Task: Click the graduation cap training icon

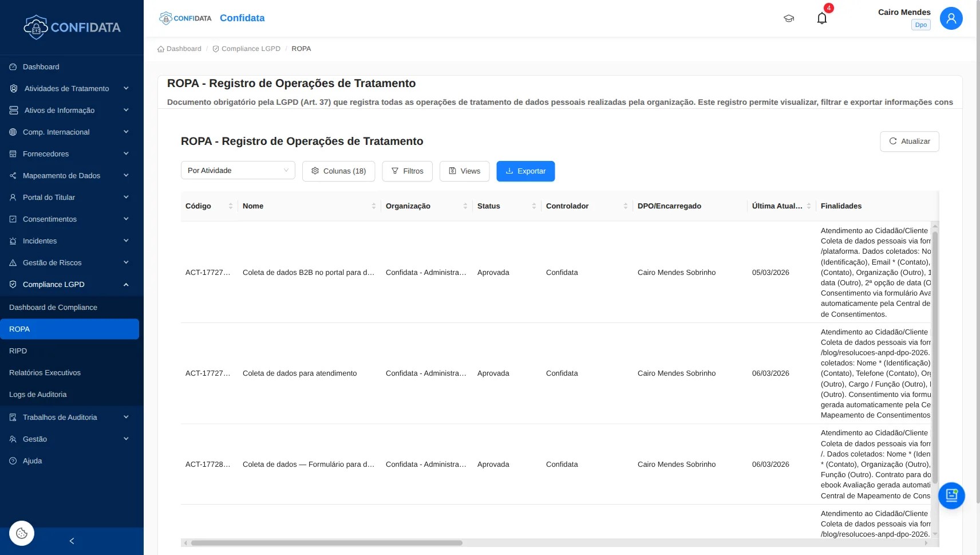Action: tap(789, 18)
